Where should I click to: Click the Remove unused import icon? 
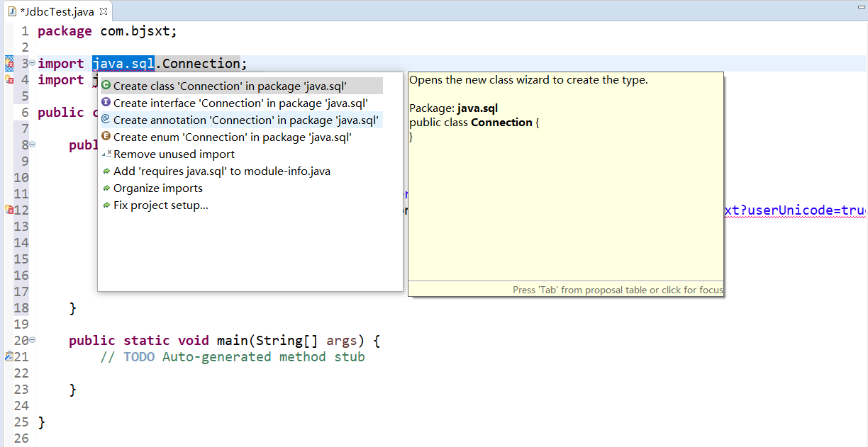coord(106,154)
